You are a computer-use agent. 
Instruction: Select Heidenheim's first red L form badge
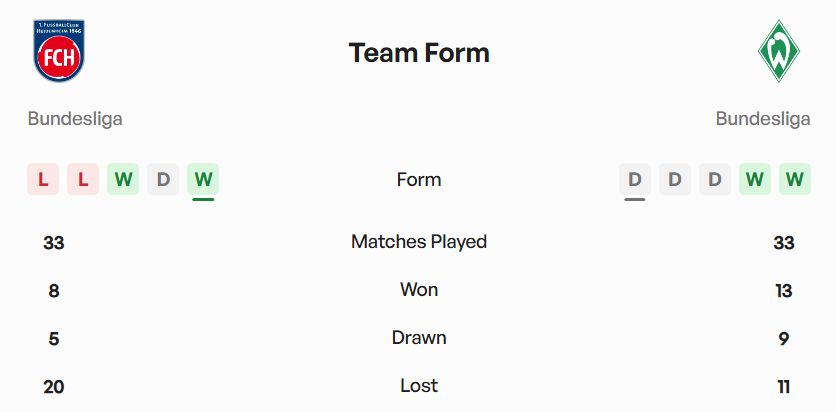(43, 180)
